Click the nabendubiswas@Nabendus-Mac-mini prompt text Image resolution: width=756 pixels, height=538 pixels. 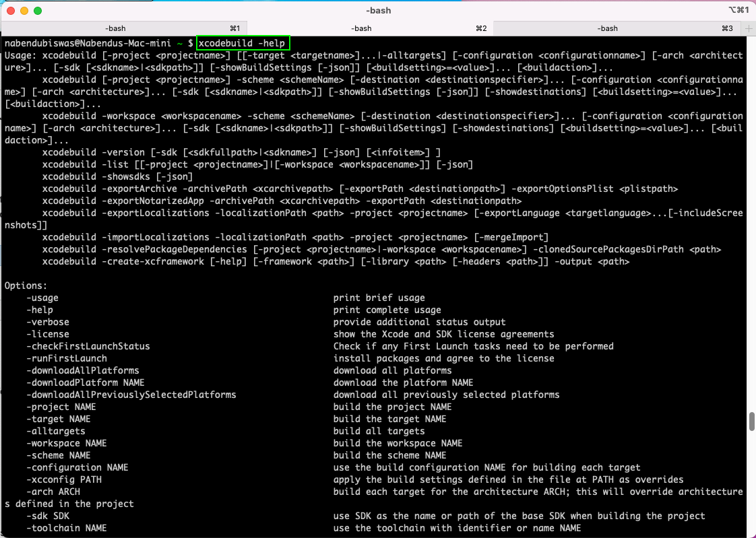(x=88, y=43)
